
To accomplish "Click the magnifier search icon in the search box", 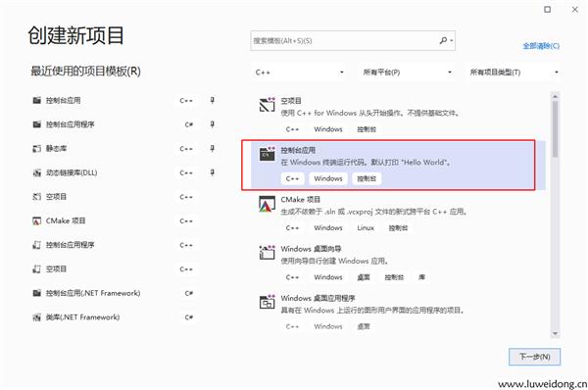I will coord(443,40).
